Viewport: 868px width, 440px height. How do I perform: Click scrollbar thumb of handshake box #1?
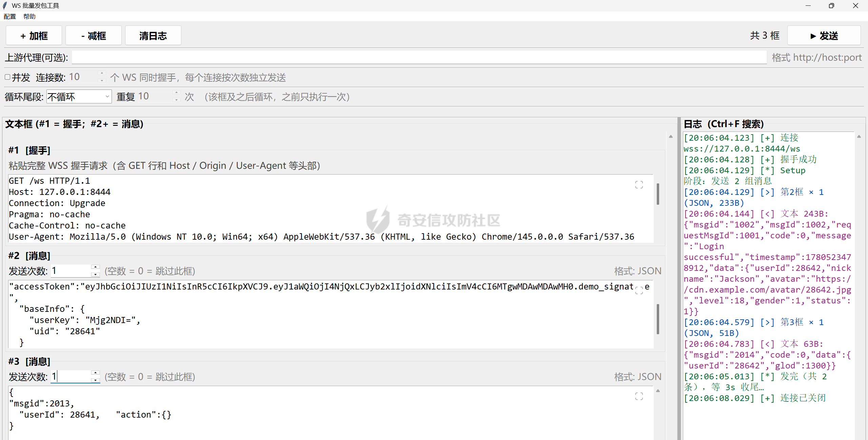[658, 194]
